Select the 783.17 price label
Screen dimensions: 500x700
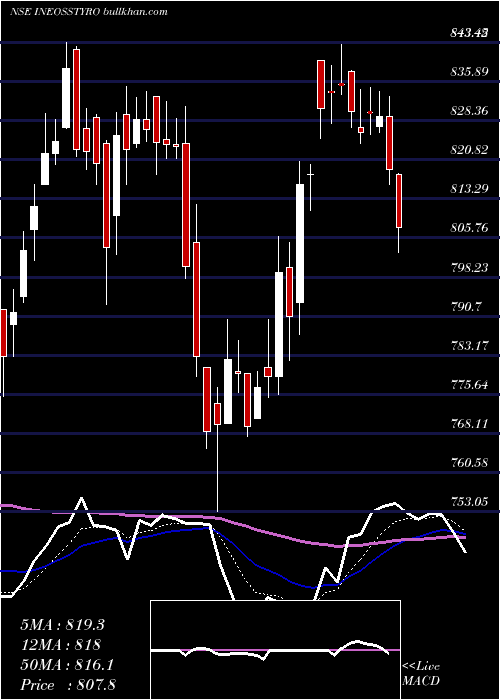coord(467,346)
